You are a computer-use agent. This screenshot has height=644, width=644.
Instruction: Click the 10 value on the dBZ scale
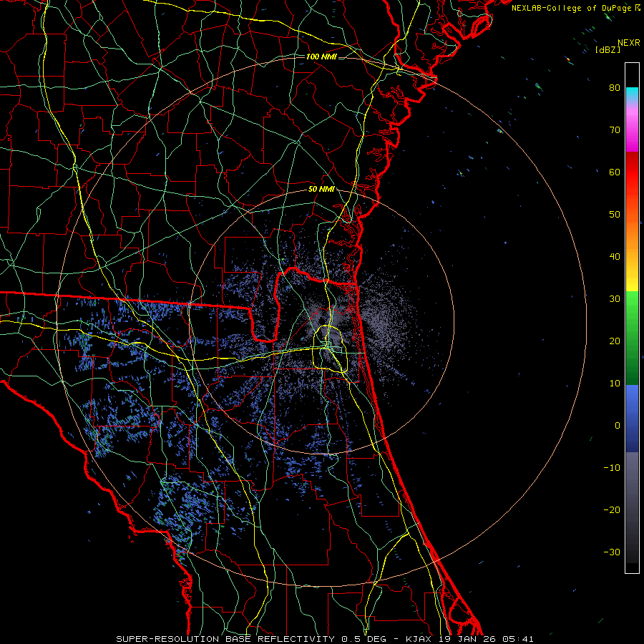(615, 384)
